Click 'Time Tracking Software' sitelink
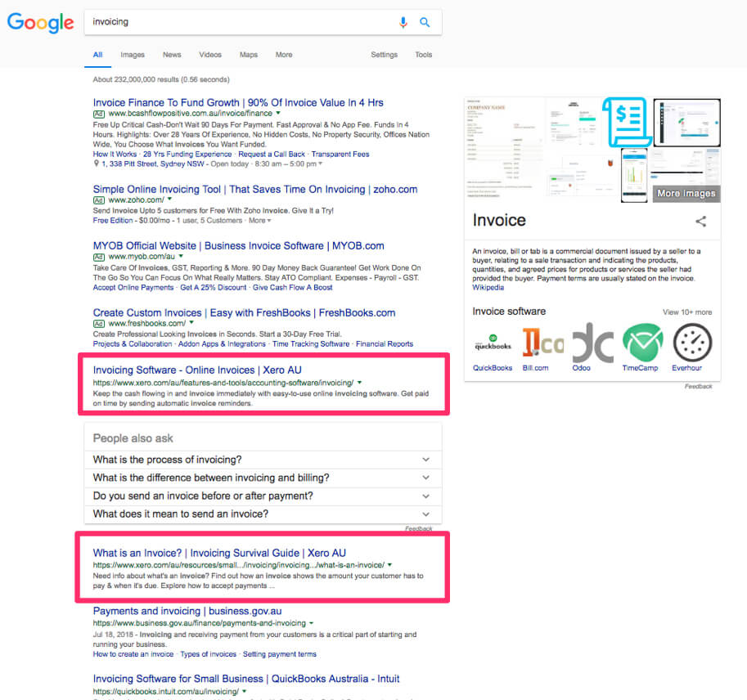The height and width of the screenshot is (700, 747). [x=311, y=343]
